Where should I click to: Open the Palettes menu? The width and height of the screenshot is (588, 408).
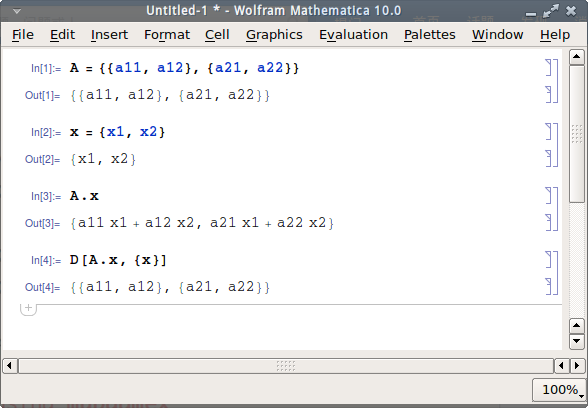(x=430, y=34)
